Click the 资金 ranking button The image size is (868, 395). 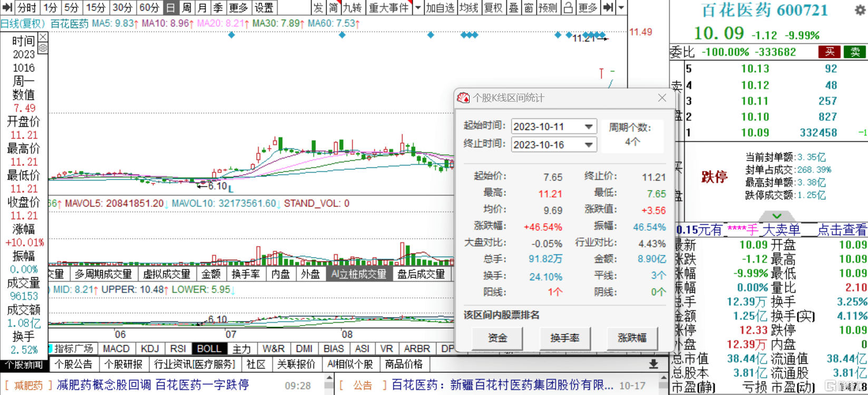click(498, 338)
